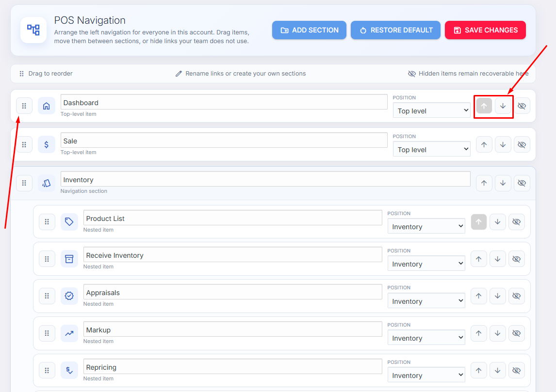556x392 pixels.
Task: Move Dashboard up with arrow button
Action: tap(484, 106)
